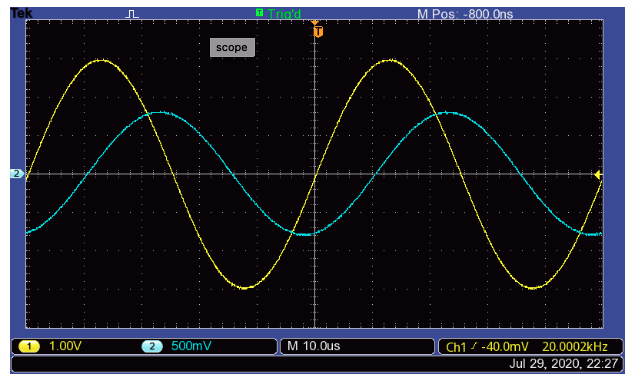Screen dimensions: 638x381
Task: Click the gray scope label
Action: click(x=232, y=47)
